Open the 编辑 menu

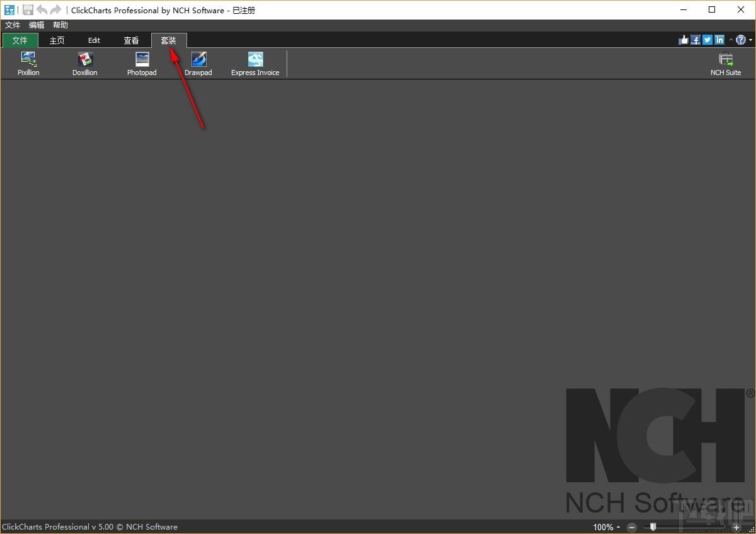(37, 25)
